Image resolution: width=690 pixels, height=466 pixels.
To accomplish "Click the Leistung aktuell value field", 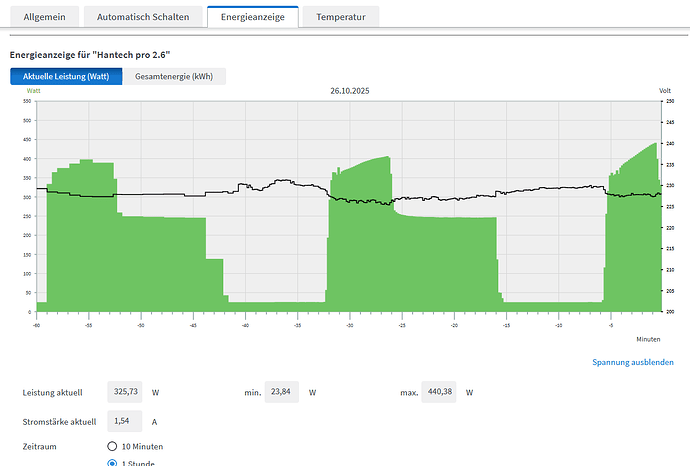I will pyautogui.click(x=126, y=393).
